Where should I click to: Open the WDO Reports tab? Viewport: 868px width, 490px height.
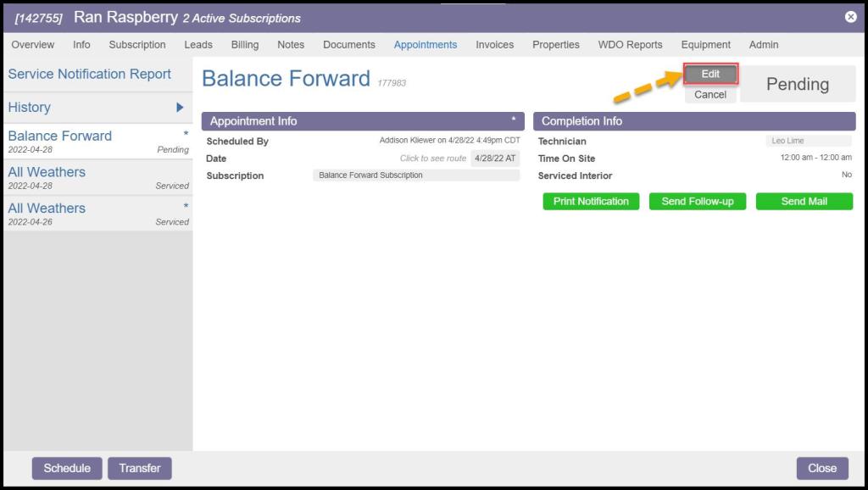(x=630, y=45)
